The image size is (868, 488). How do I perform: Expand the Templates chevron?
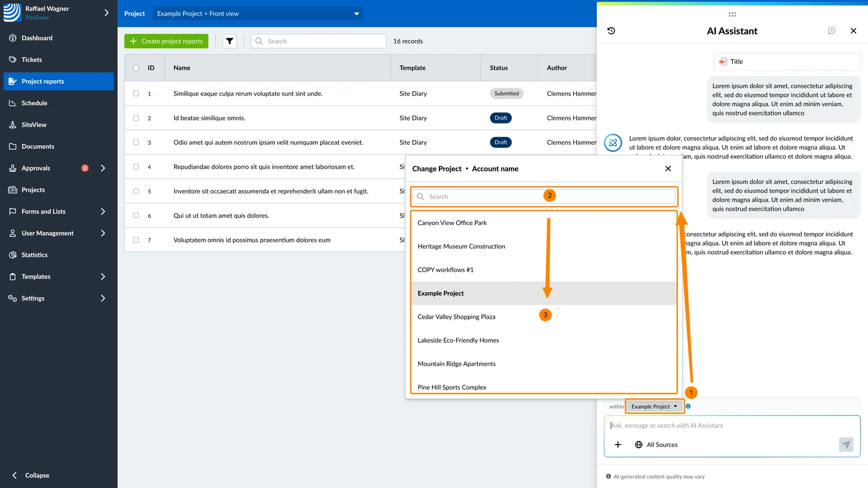103,277
